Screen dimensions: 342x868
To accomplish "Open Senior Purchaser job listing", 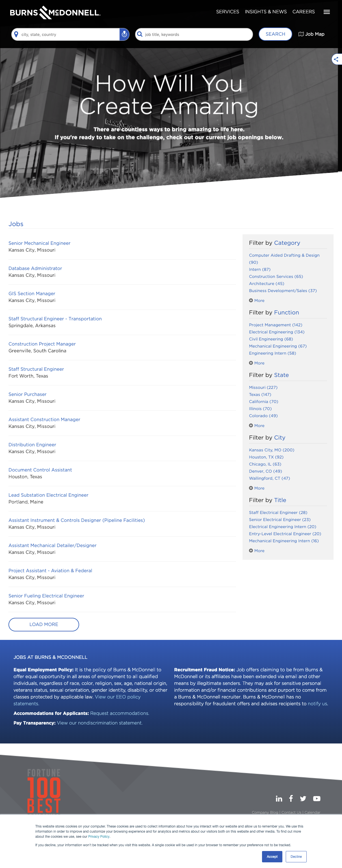I will (28, 395).
